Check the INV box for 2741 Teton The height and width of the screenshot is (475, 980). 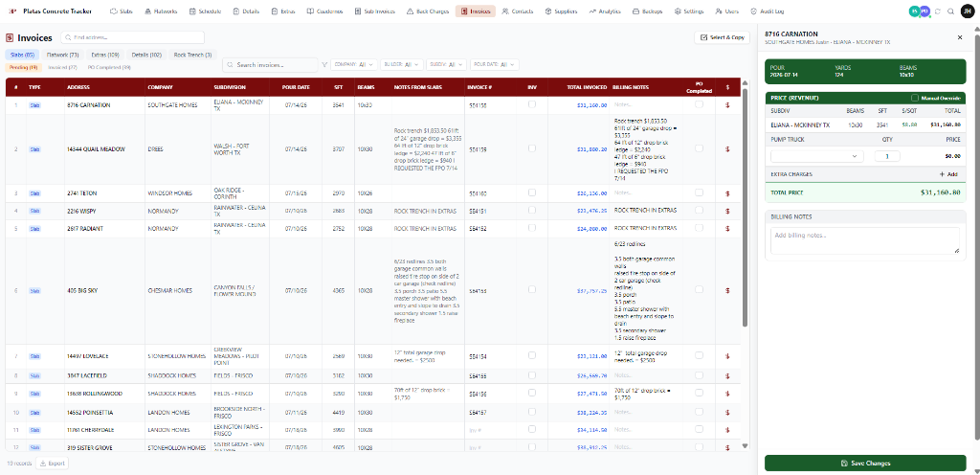tap(532, 193)
